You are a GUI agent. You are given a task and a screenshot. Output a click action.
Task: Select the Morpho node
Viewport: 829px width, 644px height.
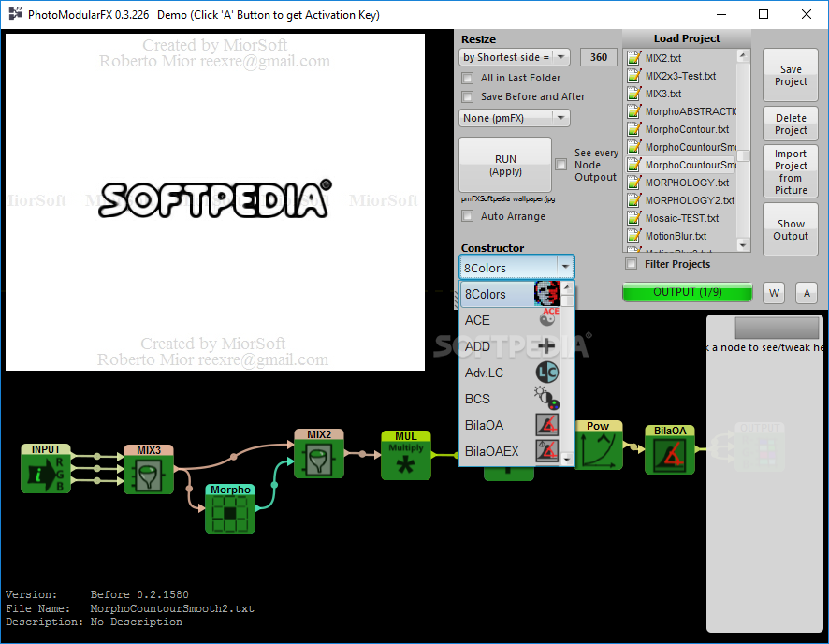click(x=230, y=508)
